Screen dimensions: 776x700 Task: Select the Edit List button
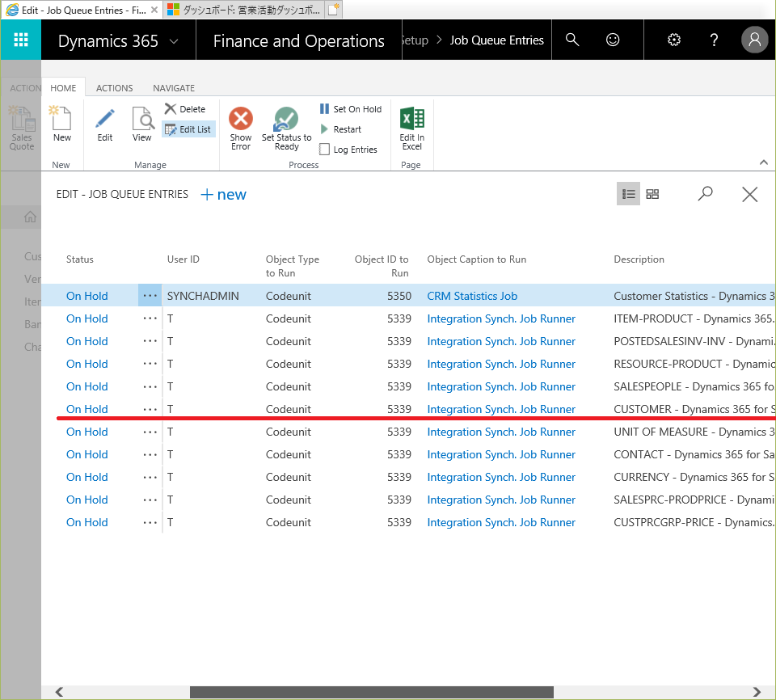tap(188, 129)
